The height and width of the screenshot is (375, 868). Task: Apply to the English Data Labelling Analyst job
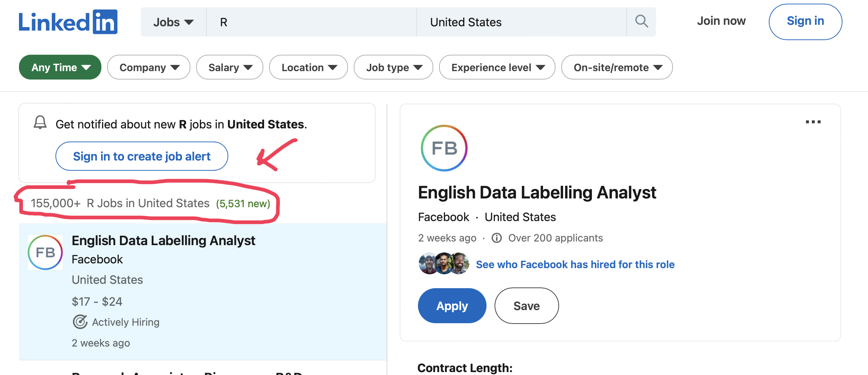tap(452, 306)
